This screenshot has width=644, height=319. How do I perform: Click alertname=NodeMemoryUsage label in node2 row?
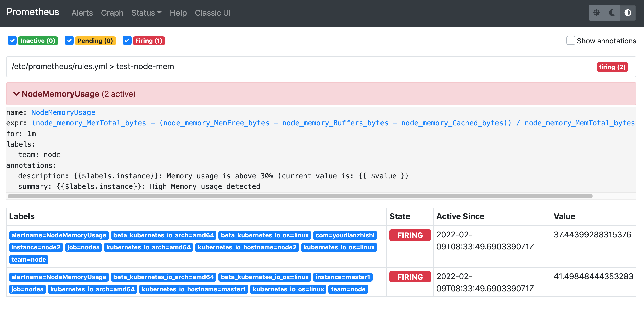59,235
